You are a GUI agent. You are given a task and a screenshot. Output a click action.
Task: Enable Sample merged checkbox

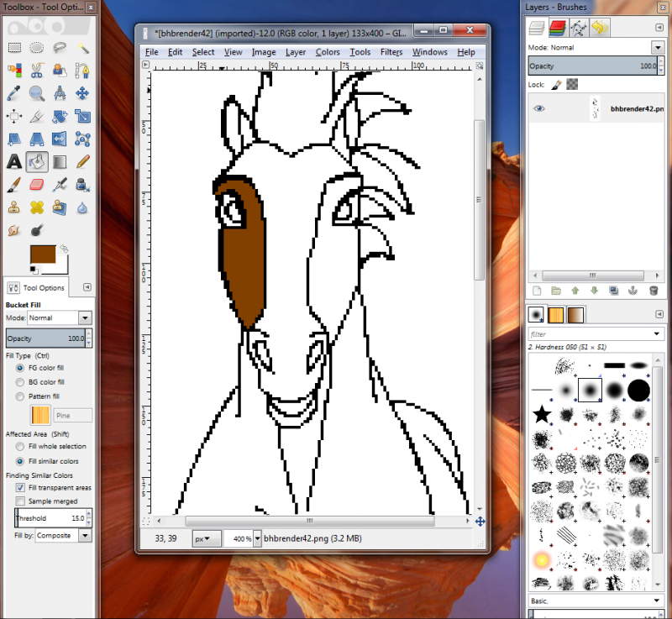coord(20,501)
